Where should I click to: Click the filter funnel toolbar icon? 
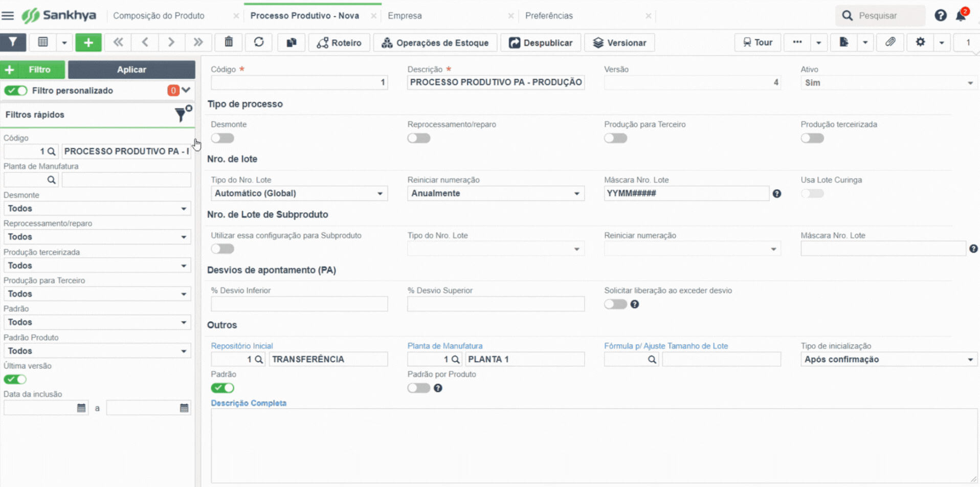tap(13, 42)
